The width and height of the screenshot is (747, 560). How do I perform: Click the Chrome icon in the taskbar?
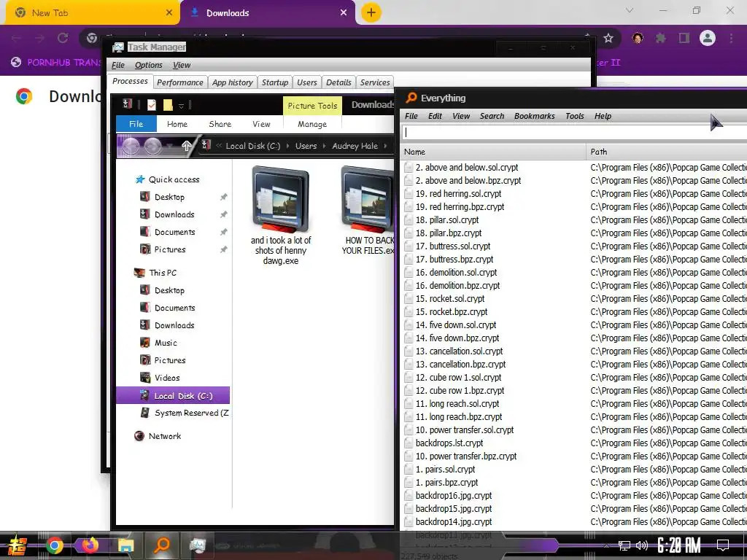click(54, 545)
